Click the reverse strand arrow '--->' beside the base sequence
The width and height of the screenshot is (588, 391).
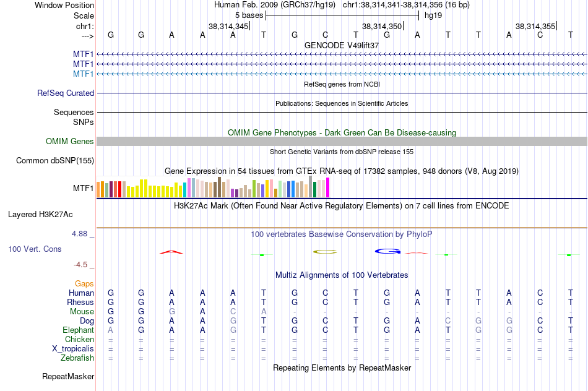point(87,36)
